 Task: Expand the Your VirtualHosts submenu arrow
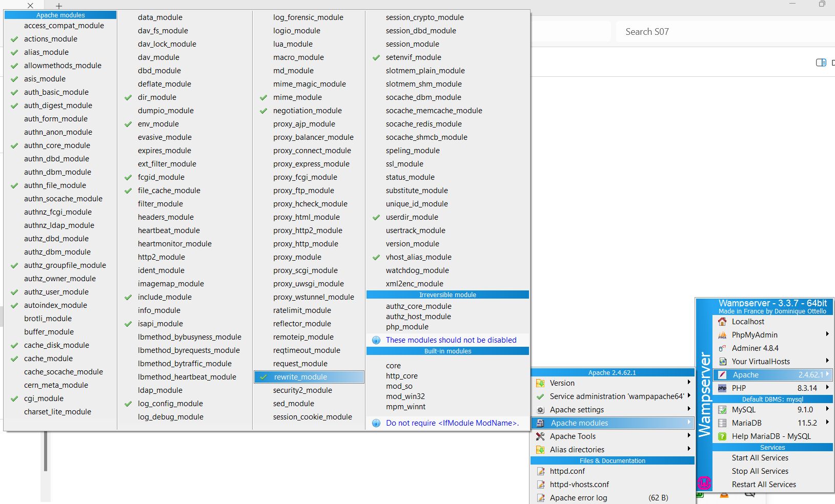coord(827,361)
